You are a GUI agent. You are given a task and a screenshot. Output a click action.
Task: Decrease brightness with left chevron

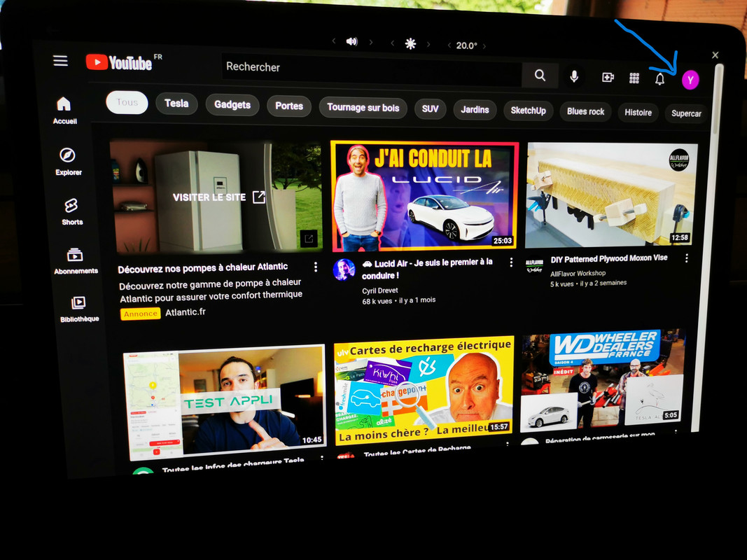(392, 43)
